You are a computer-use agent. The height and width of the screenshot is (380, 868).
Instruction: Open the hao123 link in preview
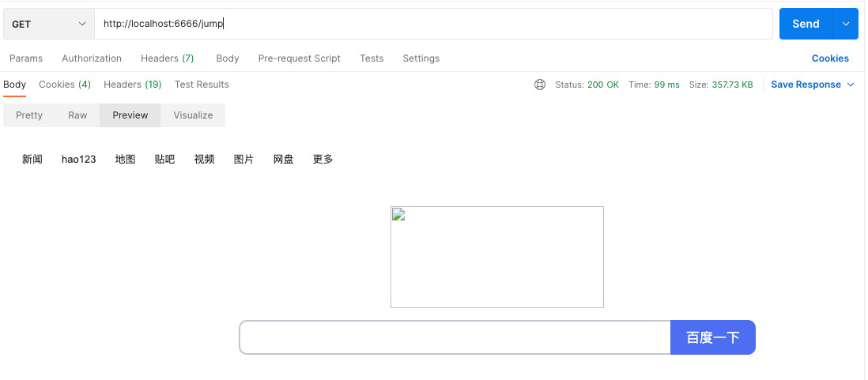click(78, 160)
